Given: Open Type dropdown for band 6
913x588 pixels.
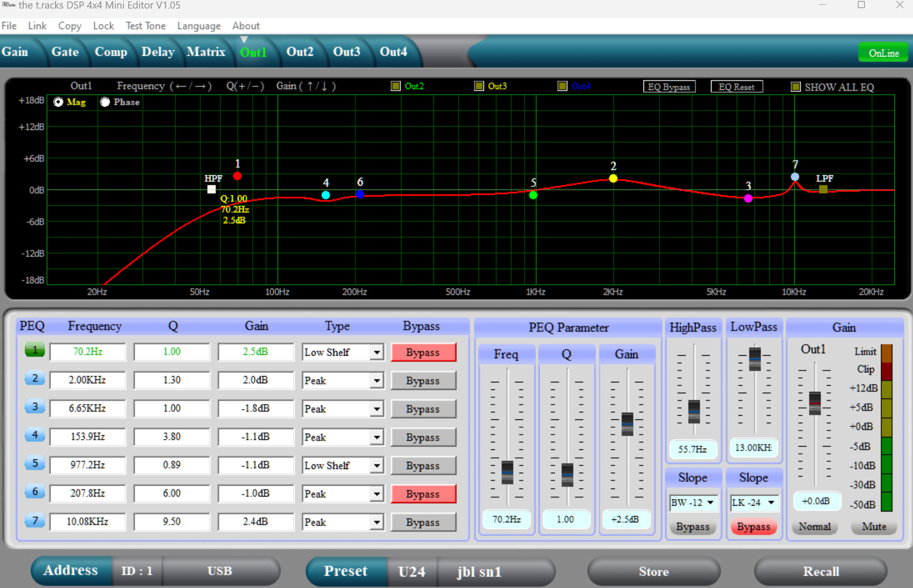Looking at the screenshot, I should [x=377, y=494].
